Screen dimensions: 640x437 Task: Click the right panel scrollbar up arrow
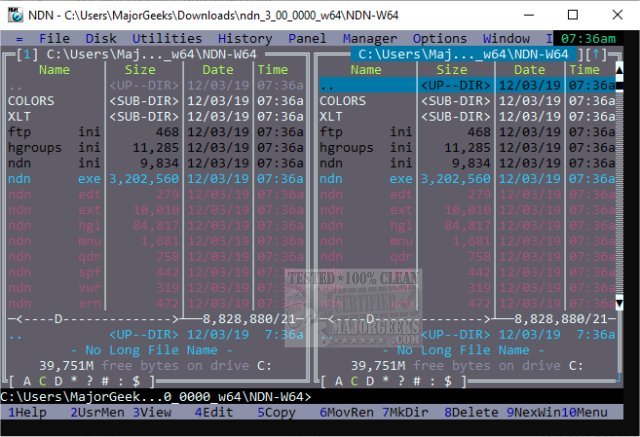click(x=619, y=69)
